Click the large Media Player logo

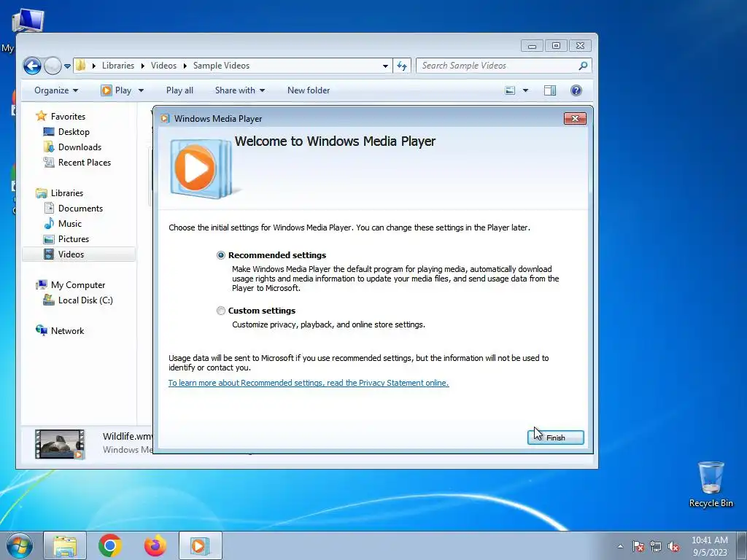tap(201, 168)
